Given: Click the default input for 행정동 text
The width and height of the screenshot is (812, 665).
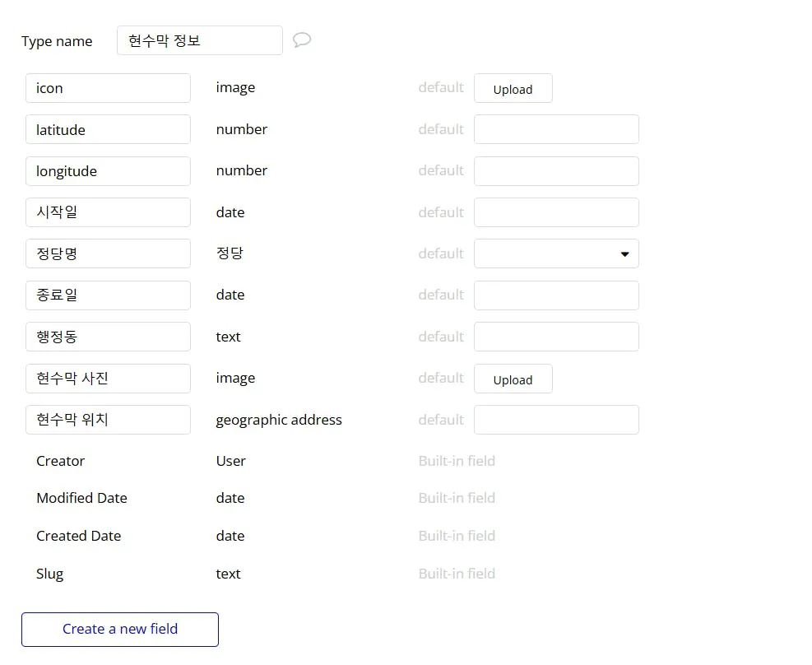Looking at the screenshot, I should coord(556,337).
